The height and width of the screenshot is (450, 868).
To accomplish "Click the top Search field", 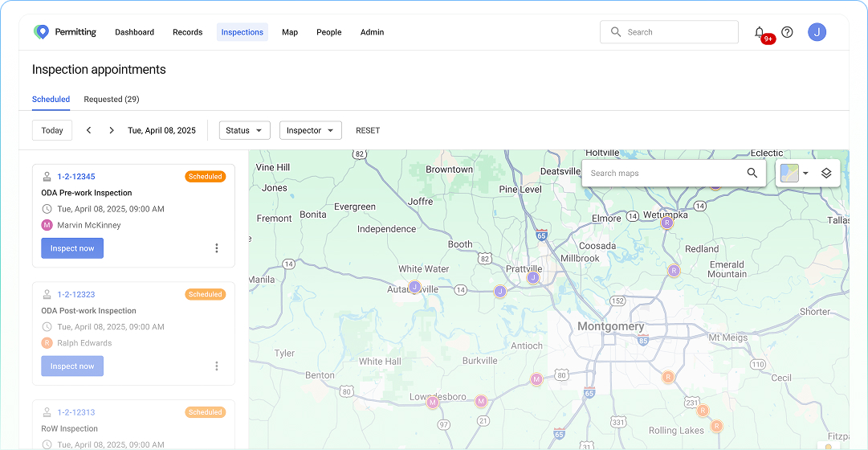I will [669, 32].
